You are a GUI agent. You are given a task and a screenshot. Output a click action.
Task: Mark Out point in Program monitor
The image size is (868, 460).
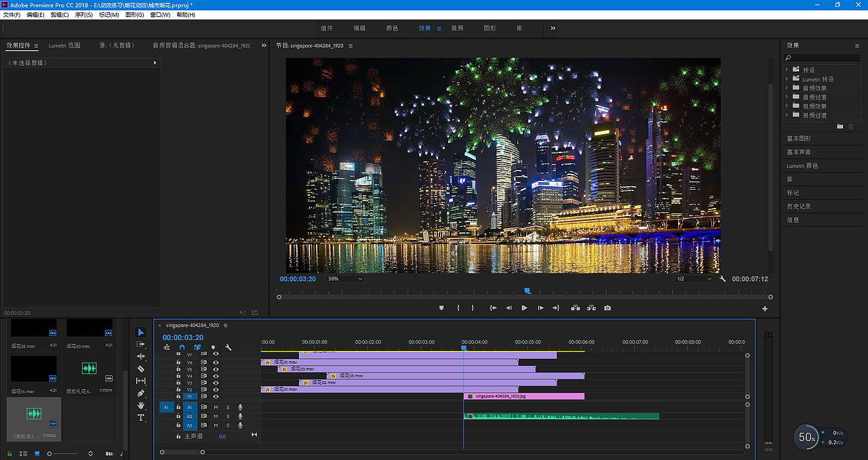tap(474, 308)
